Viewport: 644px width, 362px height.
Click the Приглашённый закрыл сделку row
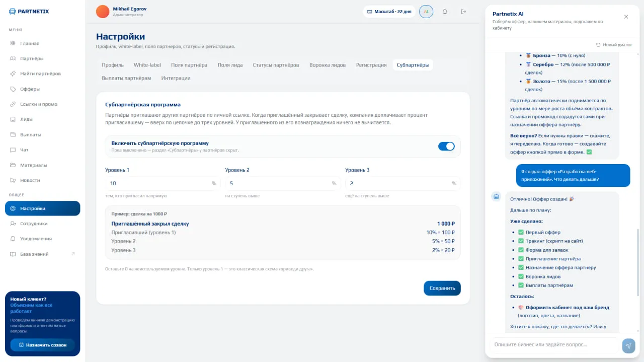[x=283, y=224]
